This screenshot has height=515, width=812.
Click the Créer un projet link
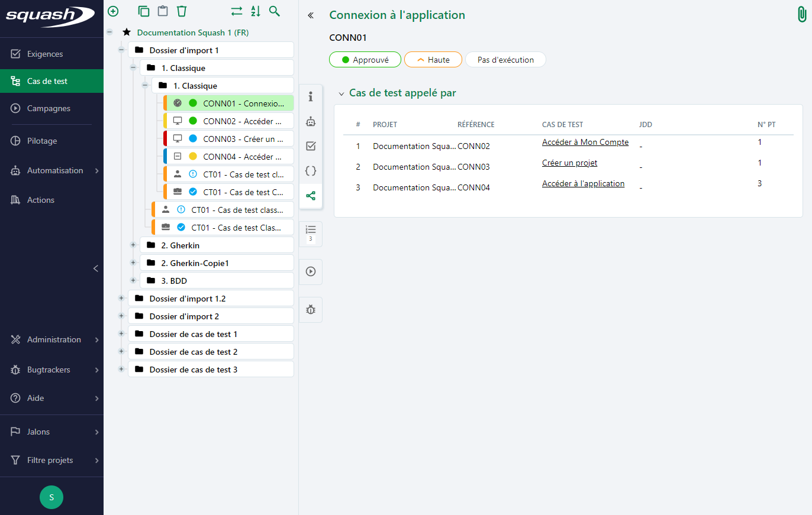[569, 163]
